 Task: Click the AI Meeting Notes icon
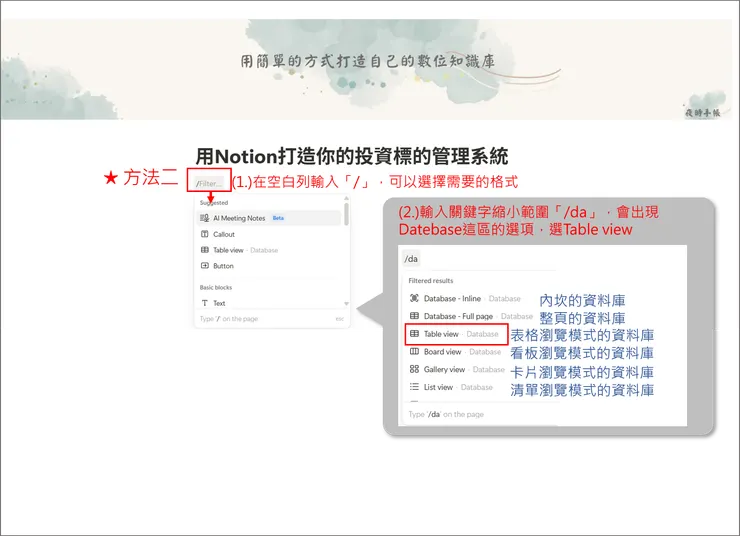coord(204,218)
